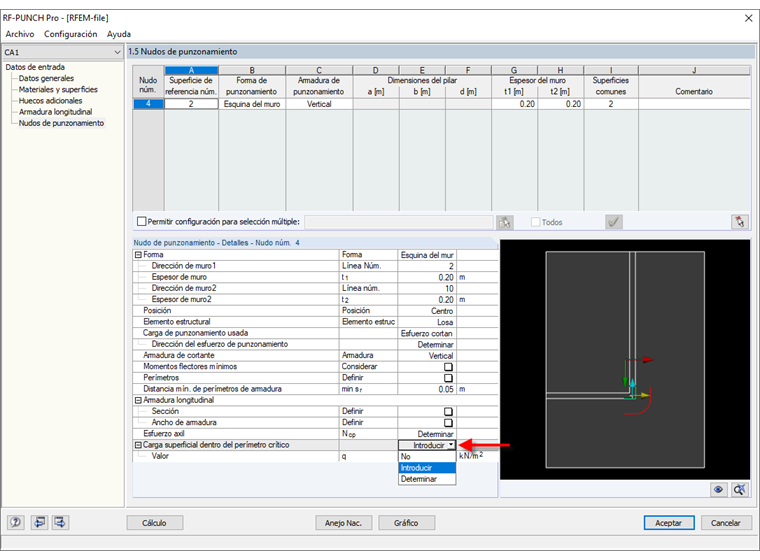760x560 pixels.
Task: Click reference surface cell with value 2
Action: pyautogui.click(x=191, y=104)
